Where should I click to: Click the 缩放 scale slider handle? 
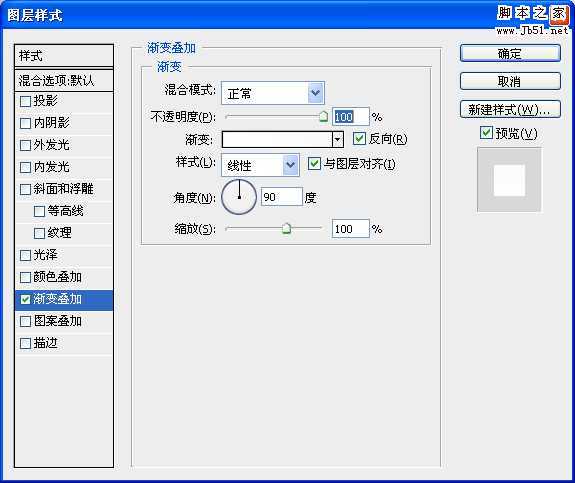point(286,228)
